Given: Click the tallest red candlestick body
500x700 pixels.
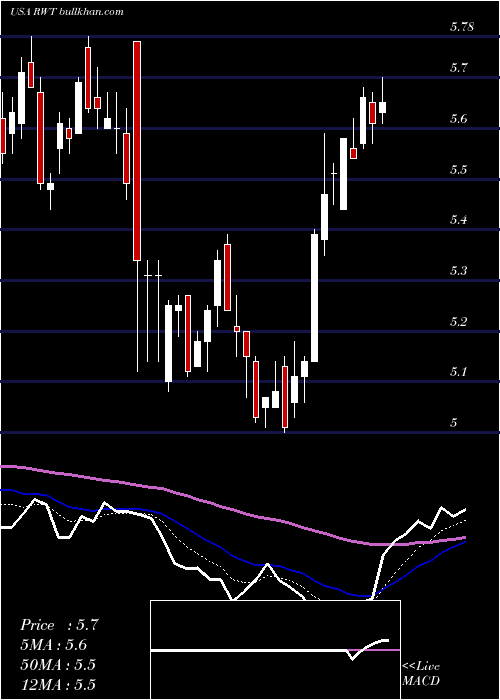Looking at the screenshot, I should 137,151.
